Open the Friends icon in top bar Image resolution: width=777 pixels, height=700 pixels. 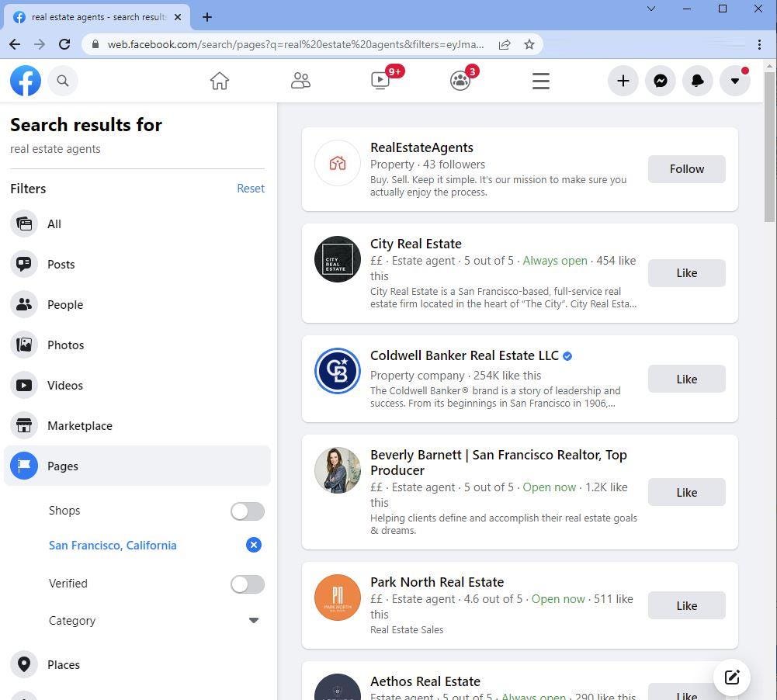click(300, 81)
